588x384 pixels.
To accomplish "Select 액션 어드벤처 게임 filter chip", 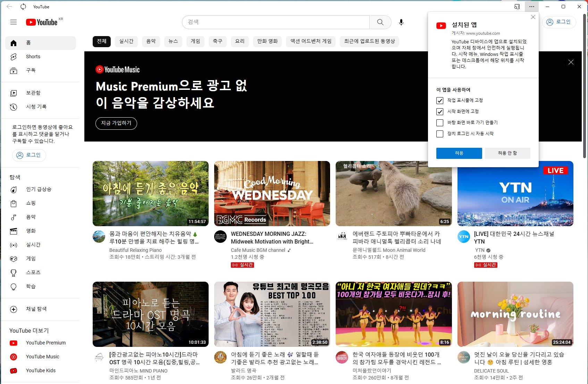I will pos(311,41).
